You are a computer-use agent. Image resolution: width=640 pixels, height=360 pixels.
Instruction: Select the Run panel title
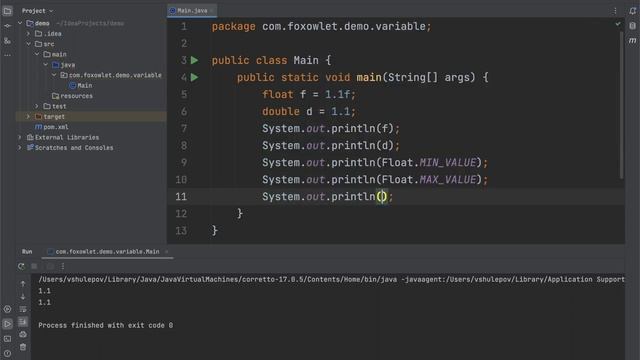click(x=27, y=251)
